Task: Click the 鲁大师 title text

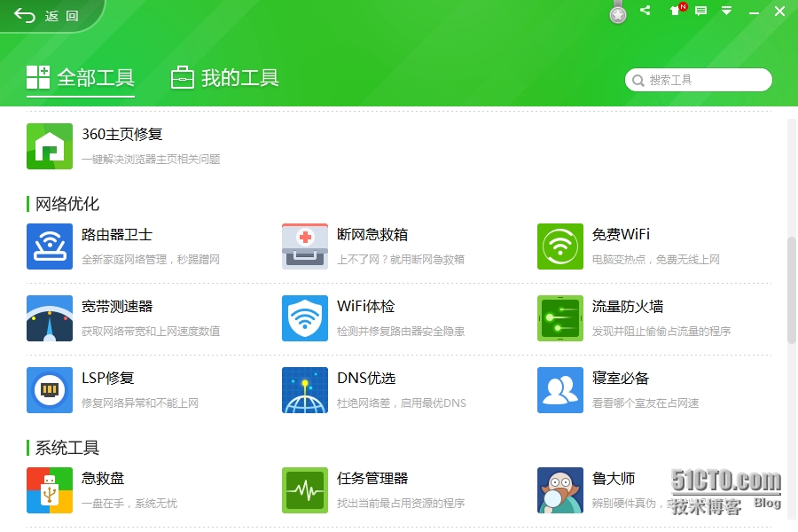Action: 614,479
